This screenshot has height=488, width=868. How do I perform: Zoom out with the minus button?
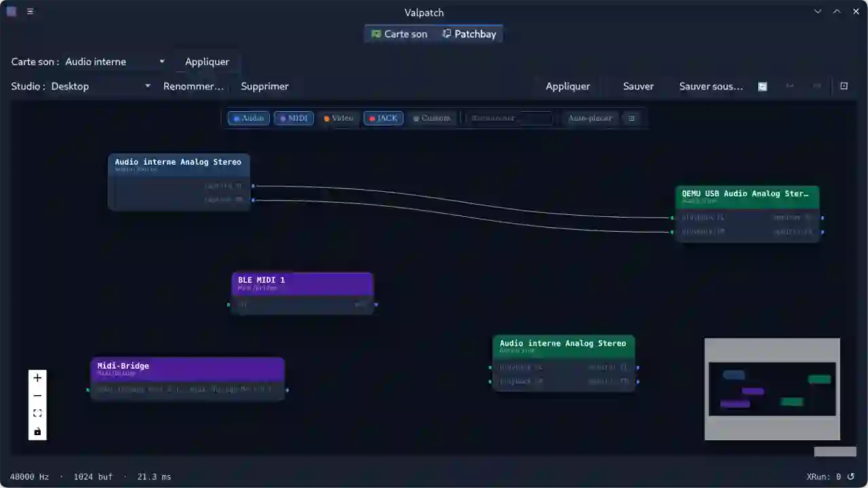click(37, 396)
